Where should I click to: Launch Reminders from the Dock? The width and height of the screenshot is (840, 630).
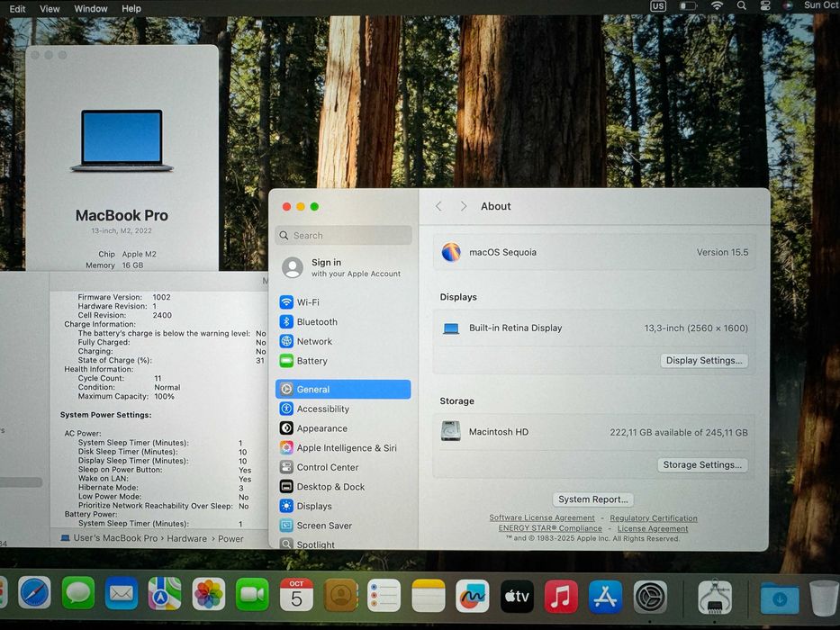coord(384,595)
